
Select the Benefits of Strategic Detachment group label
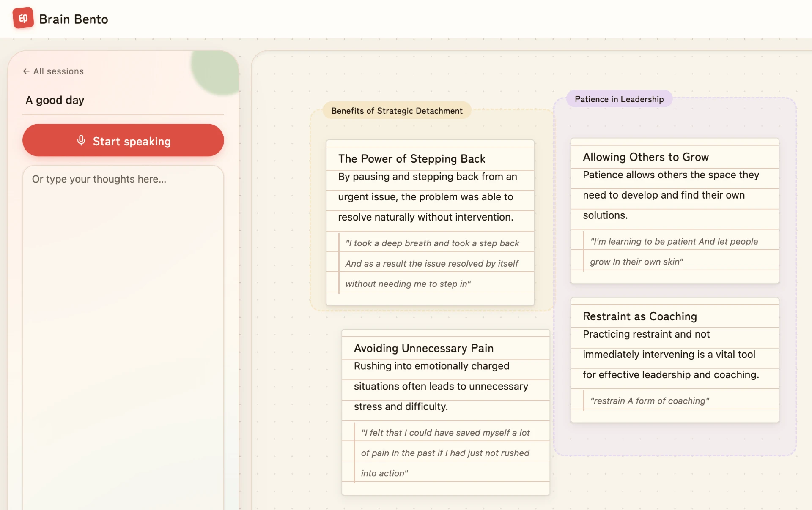point(397,111)
